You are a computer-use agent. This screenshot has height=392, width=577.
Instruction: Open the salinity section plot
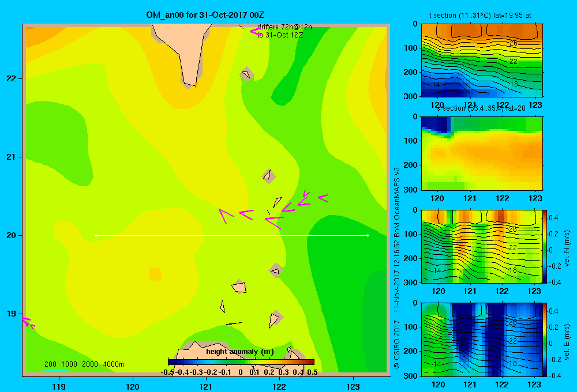(482, 153)
